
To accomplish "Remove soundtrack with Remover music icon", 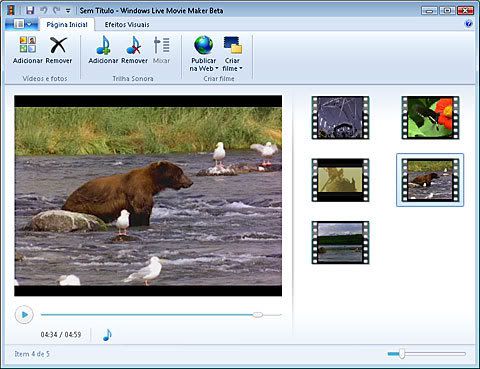I will tap(134, 45).
